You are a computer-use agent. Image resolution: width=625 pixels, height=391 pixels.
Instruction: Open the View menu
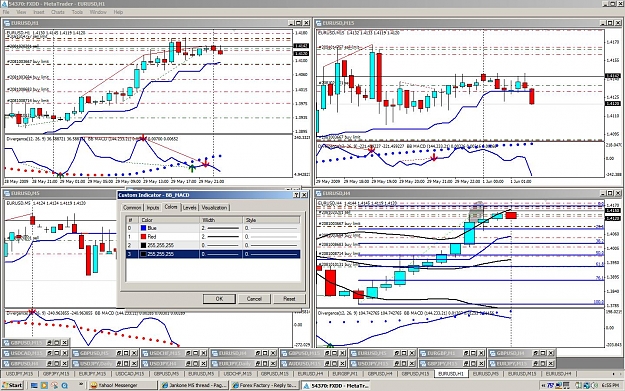point(21,12)
